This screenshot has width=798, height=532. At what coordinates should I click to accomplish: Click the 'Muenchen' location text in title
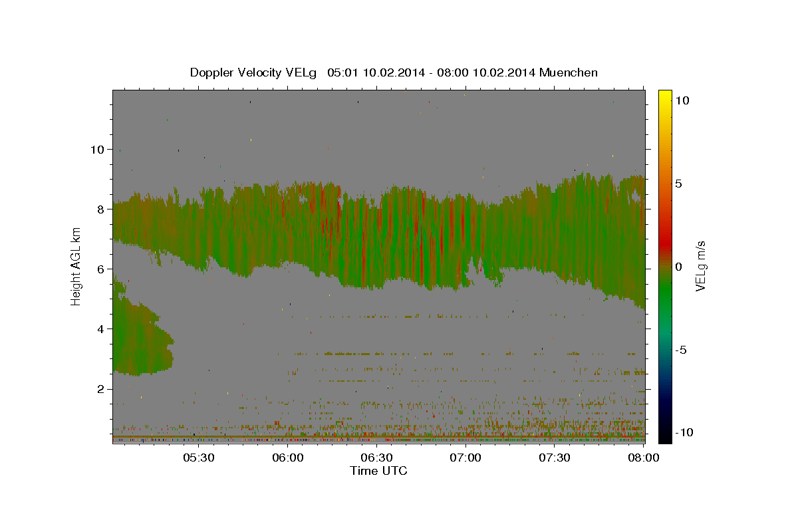pyautogui.click(x=569, y=72)
